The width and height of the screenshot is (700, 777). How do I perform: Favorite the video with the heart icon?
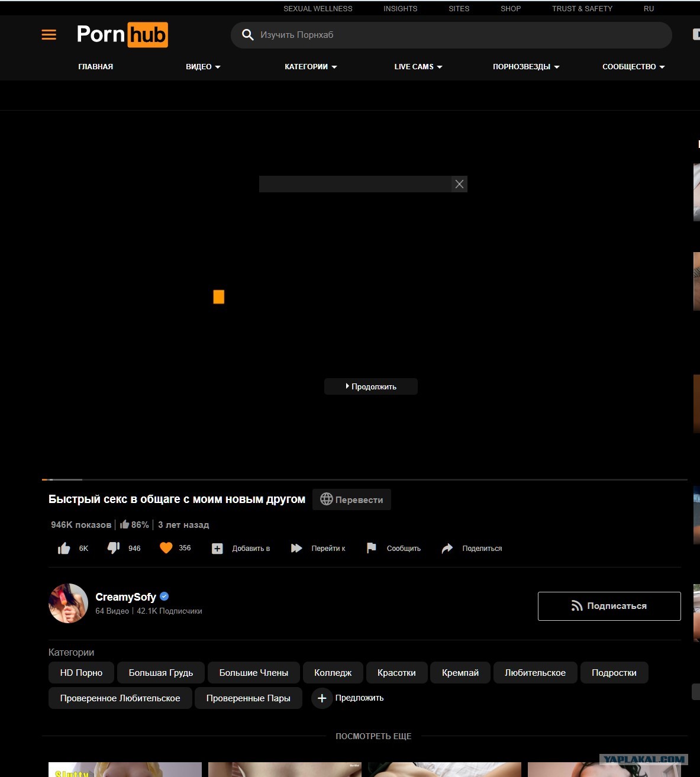pyautogui.click(x=166, y=548)
